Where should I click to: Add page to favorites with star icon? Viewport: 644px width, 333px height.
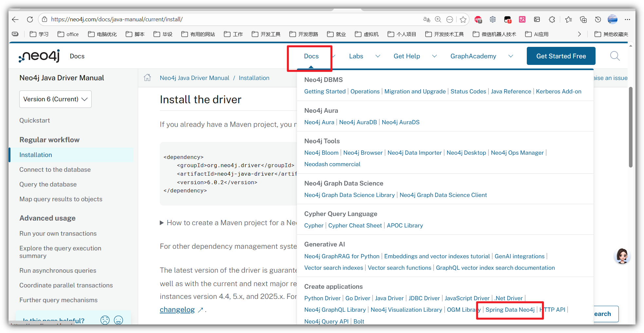click(463, 19)
